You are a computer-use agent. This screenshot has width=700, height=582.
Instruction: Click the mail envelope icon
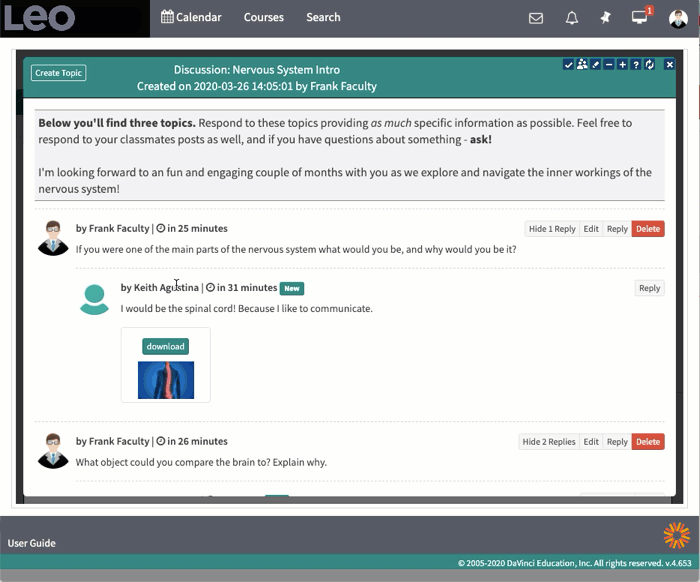pyautogui.click(x=536, y=18)
